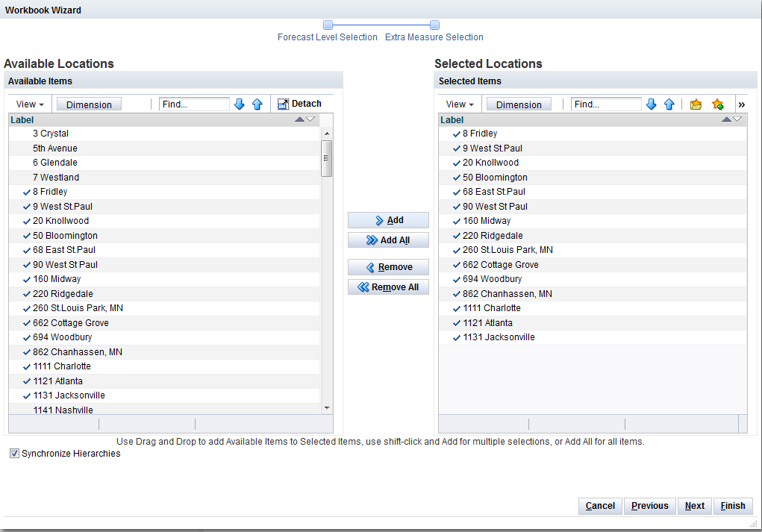Image resolution: width=762 pixels, height=532 pixels.
Task: Select 9 West St.Paul in selected list
Action: (593, 148)
